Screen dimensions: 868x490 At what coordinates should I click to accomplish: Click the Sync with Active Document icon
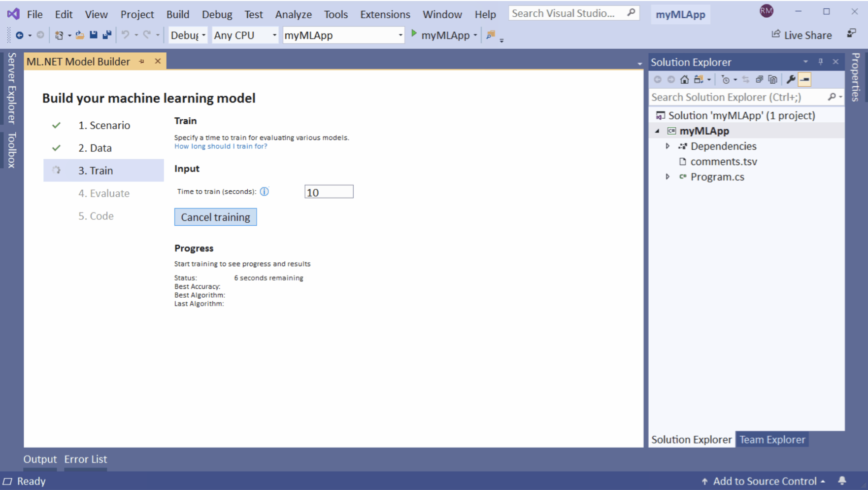745,79
